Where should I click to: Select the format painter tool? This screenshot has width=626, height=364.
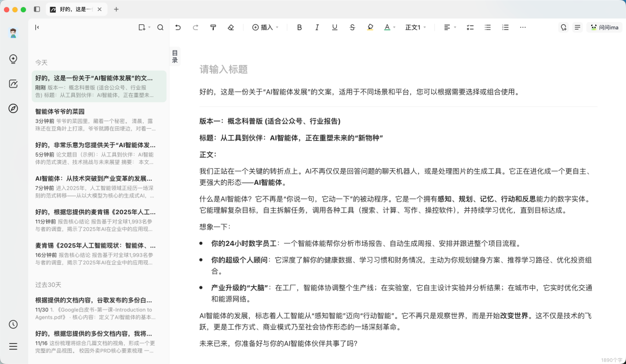tap(213, 27)
